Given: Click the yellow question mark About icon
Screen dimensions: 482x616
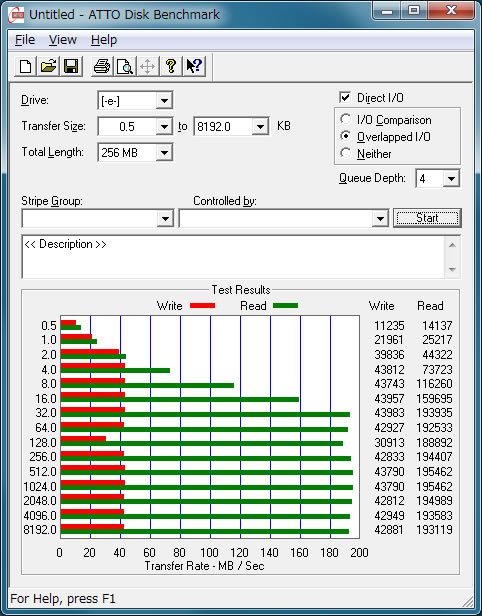Looking at the screenshot, I should pos(170,66).
